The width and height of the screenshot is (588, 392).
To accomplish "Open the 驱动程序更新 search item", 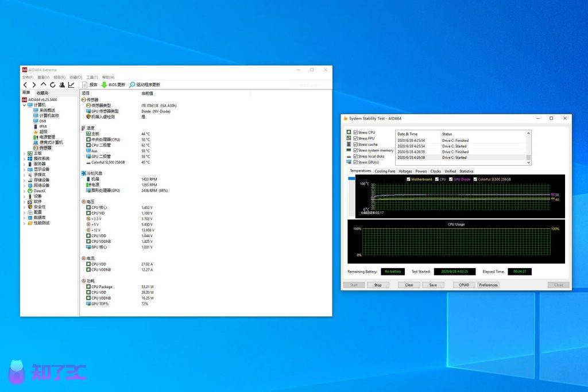I will pos(144,85).
